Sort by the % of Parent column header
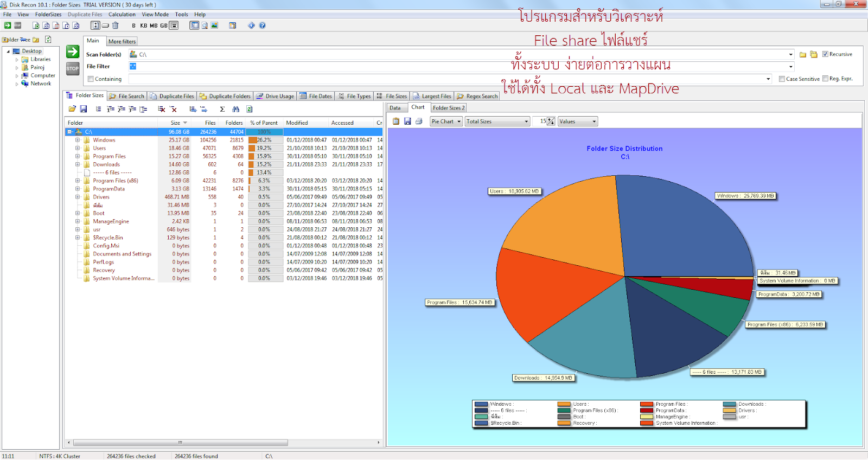868x460 pixels. click(264, 123)
